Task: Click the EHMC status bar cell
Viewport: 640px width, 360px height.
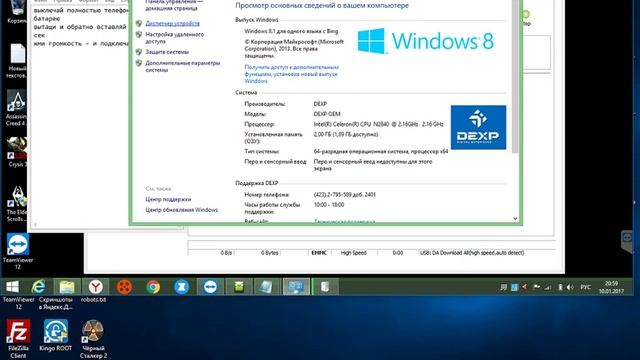Action: click(319, 253)
